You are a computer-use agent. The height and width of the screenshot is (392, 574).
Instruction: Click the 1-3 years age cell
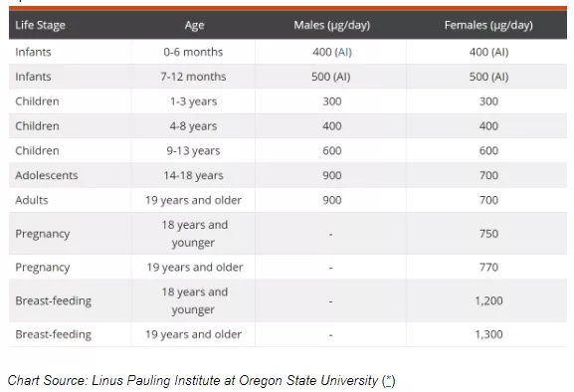pos(193,101)
